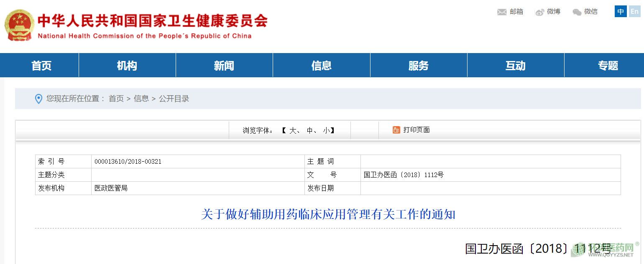Set browsing font size to 大
Image resolution: width=644 pixels, height=264 pixels.
[293, 130]
